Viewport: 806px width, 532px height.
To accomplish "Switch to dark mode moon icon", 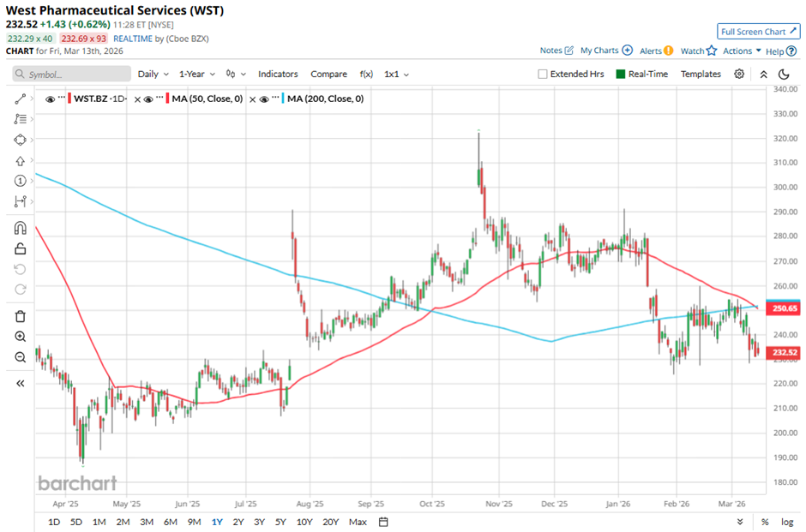I will 784,75.
